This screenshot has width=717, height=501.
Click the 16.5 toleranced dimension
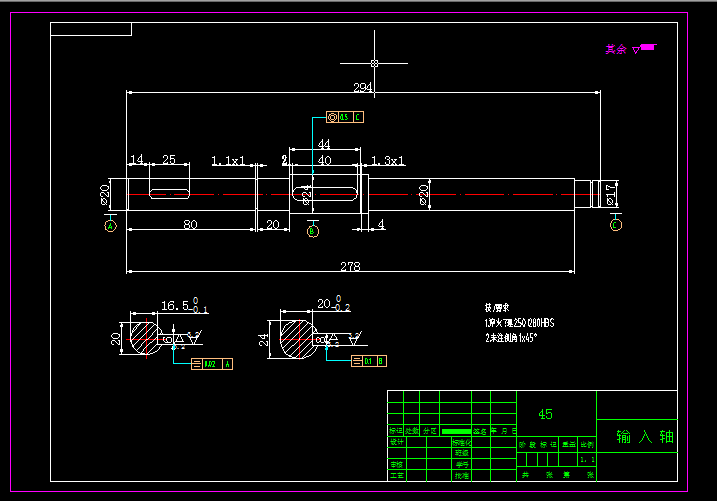tap(184, 305)
